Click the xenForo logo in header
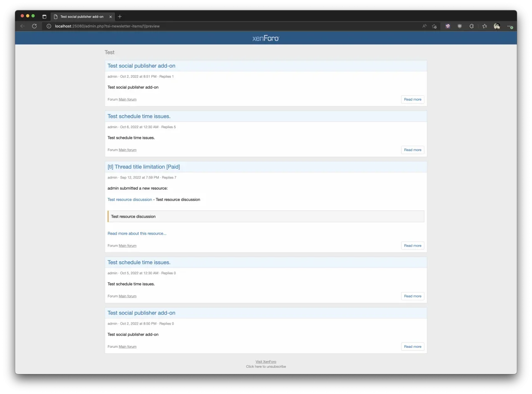532x394 pixels. (x=266, y=38)
